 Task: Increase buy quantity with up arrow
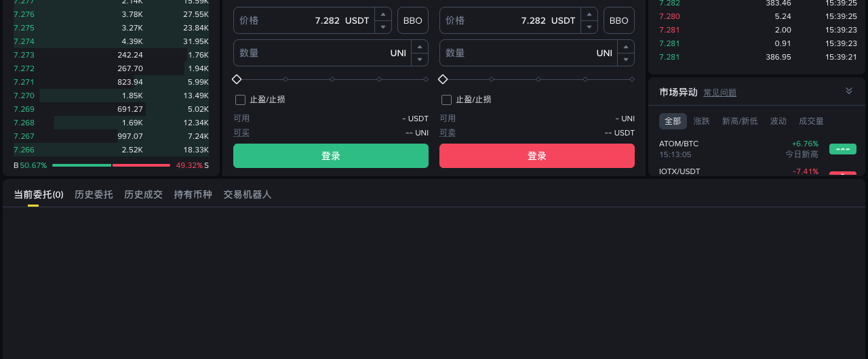420,46
